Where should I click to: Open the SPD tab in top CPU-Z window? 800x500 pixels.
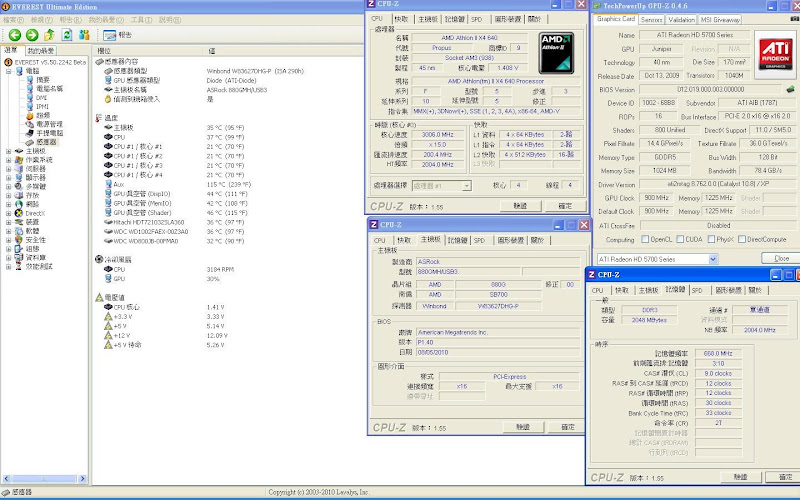point(477,19)
